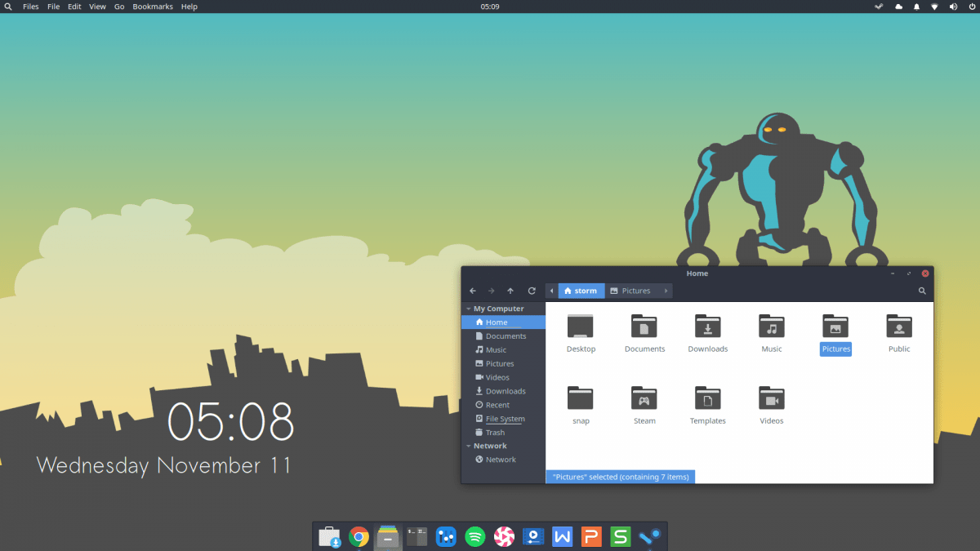The height and width of the screenshot is (551, 980).
Task: Expand the path breadcrumb right arrow
Action: pos(666,291)
